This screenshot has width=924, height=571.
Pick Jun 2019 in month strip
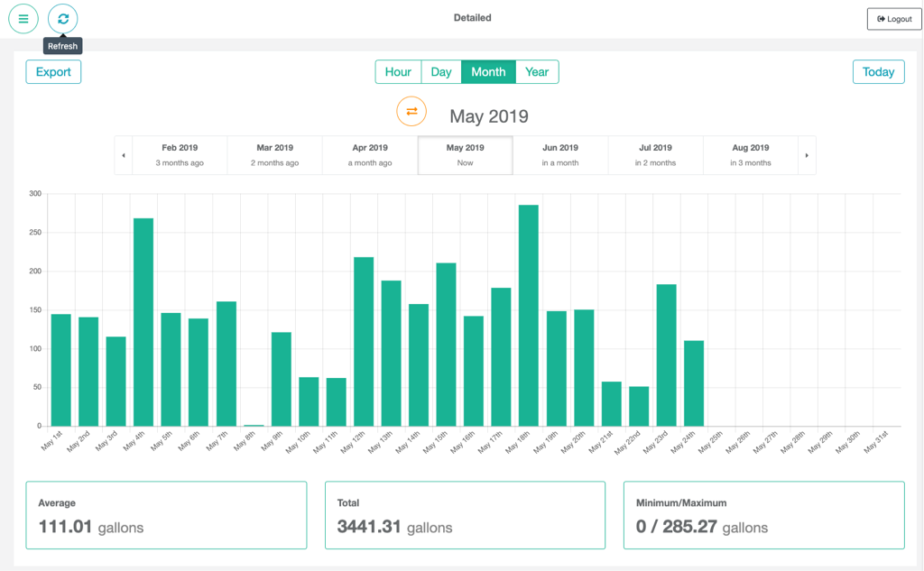point(560,154)
